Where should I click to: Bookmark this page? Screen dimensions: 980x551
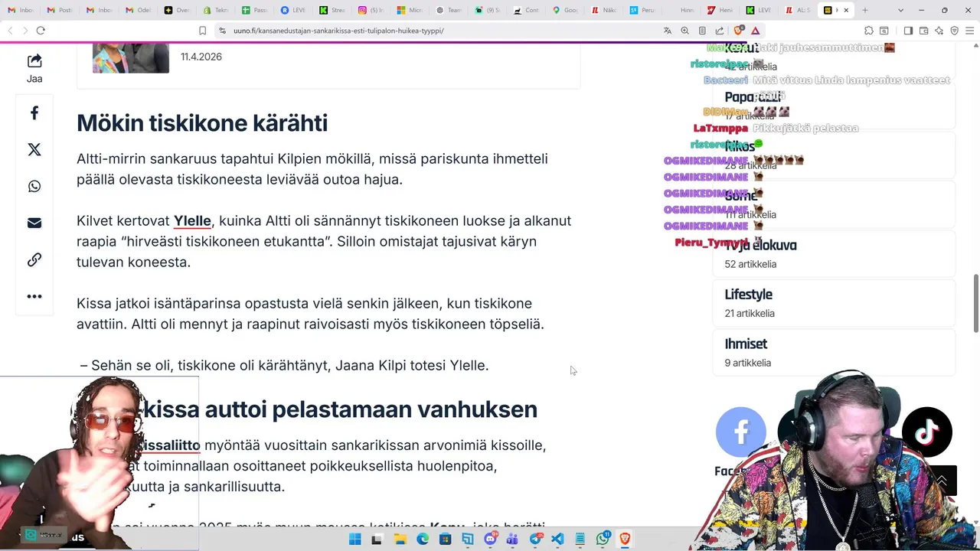[x=202, y=31]
